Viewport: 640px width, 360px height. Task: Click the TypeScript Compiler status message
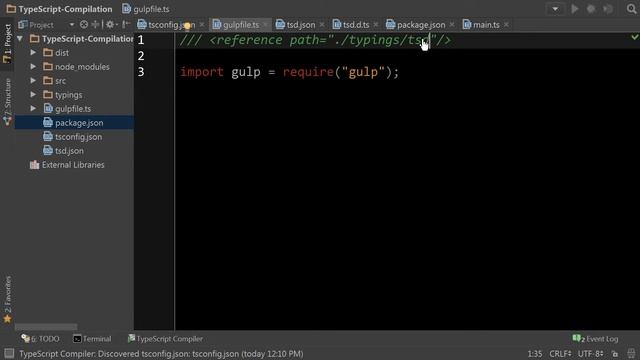click(x=161, y=354)
